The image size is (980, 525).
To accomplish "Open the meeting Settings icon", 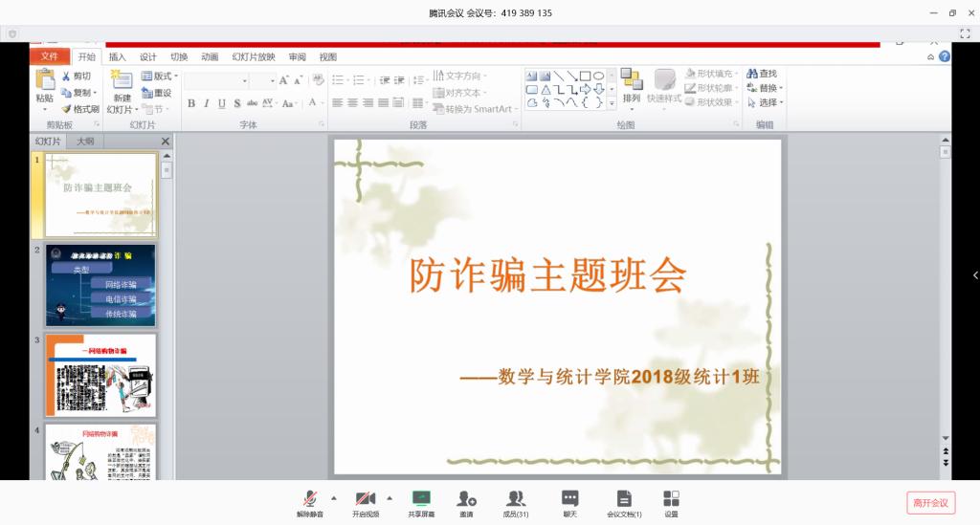I will (671, 499).
